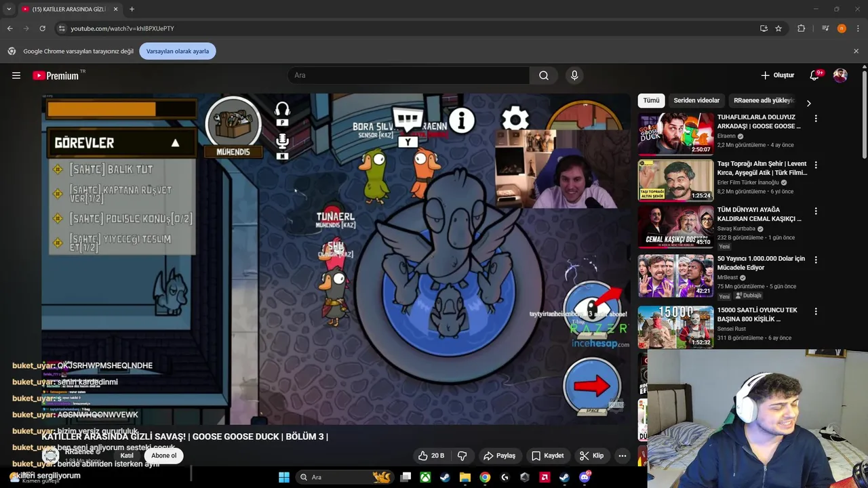Open options for Taşı Toprağı Altın Şehir video
This screenshot has width=868, height=488.
click(816, 165)
